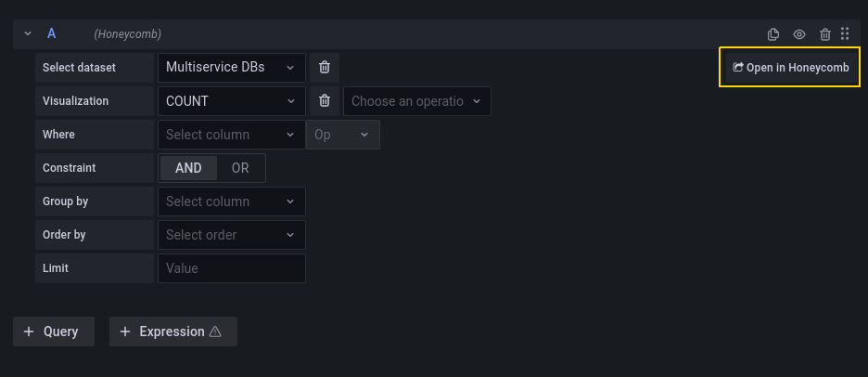Viewport: 868px width, 377px height.
Task: Open the Order by select dropdown
Action: click(231, 235)
